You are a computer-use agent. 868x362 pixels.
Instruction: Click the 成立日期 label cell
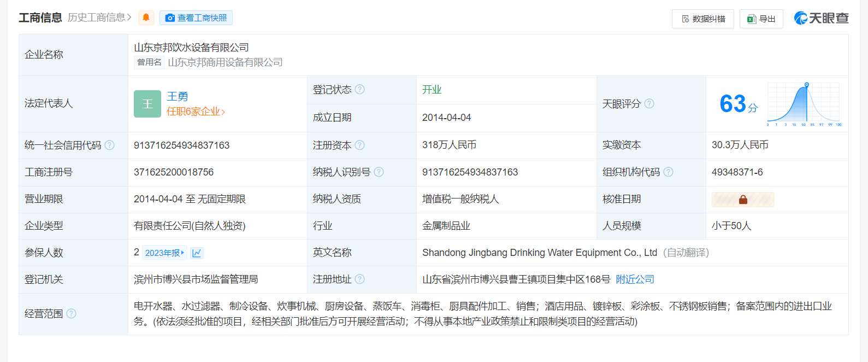(x=362, y=118)
